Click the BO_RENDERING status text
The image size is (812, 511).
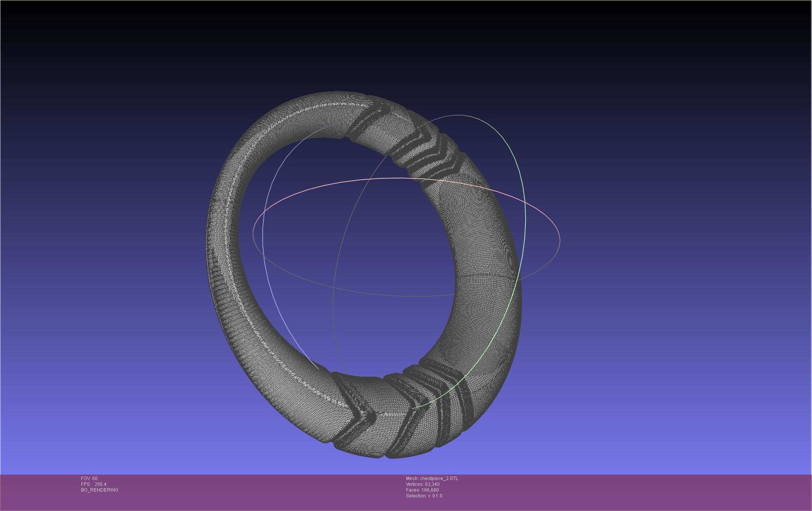pos(100,490)
